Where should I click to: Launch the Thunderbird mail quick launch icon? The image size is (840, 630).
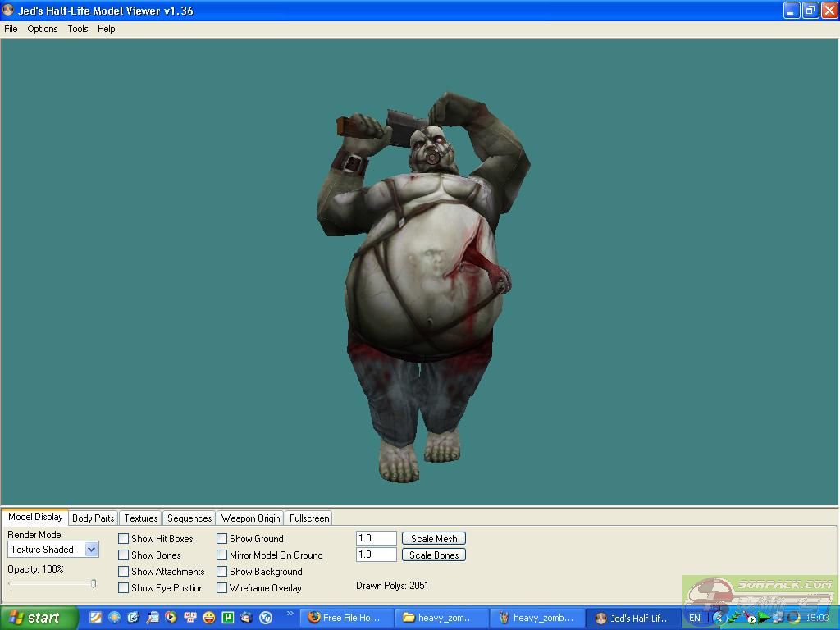(246, 618)
